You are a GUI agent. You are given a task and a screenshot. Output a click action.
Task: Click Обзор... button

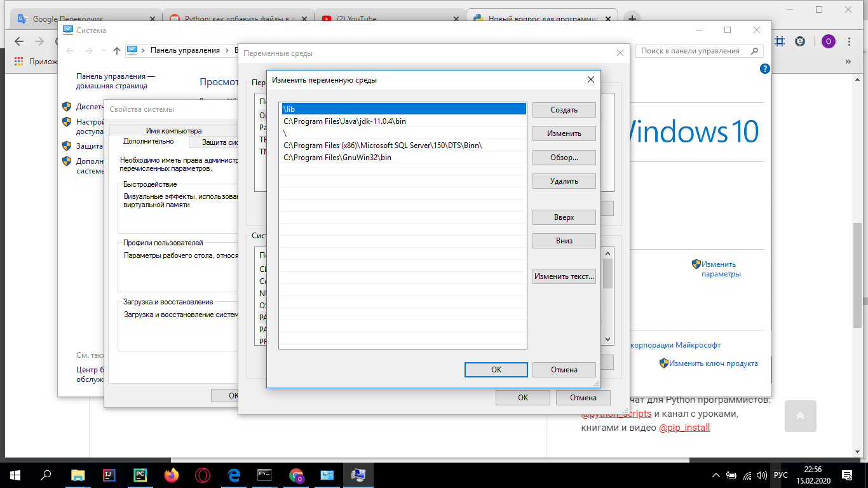point(564,157)
